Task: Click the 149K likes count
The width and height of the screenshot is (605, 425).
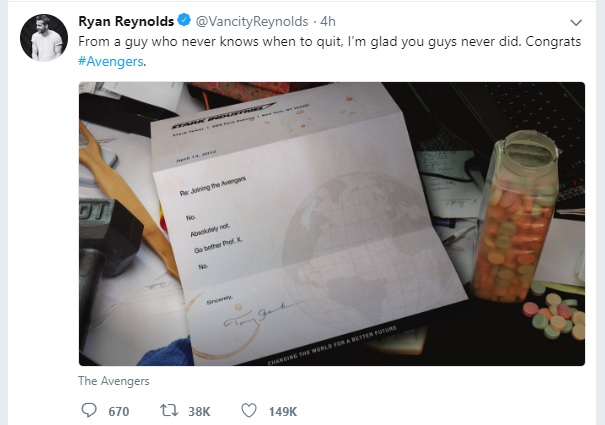Action: coord(283,411)
